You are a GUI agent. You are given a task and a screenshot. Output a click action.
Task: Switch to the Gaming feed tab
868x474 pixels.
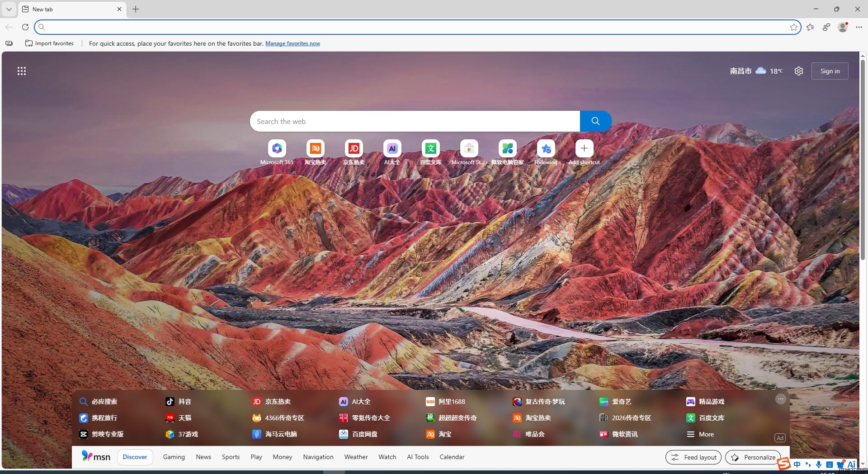174,457
